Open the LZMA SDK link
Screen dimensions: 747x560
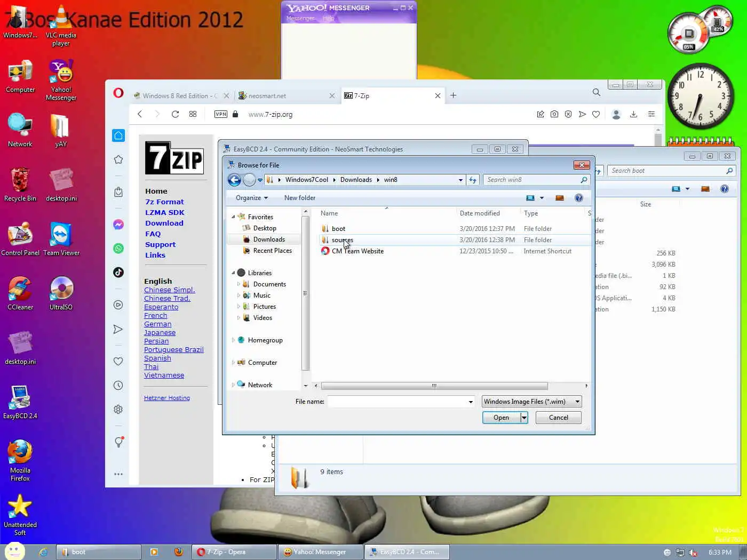pyautogui.click(x=165, y=212)
